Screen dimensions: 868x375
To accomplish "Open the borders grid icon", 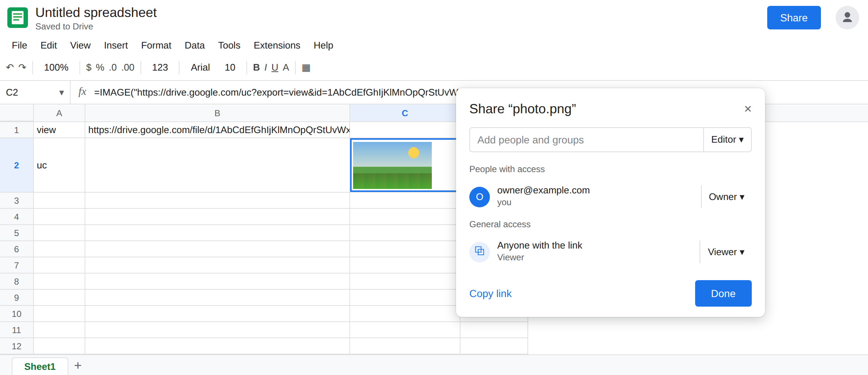I will click(306, 68).
